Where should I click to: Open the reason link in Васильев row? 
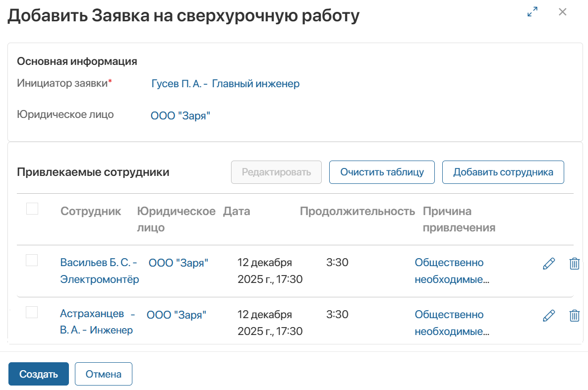452,271
